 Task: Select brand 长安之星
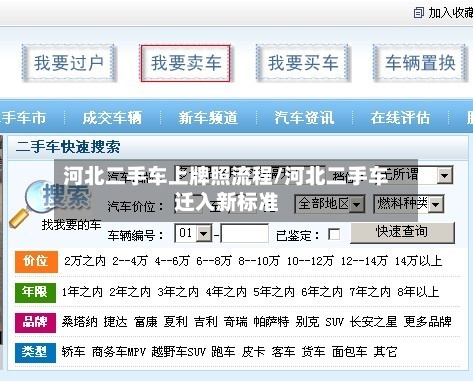(373, 322)
